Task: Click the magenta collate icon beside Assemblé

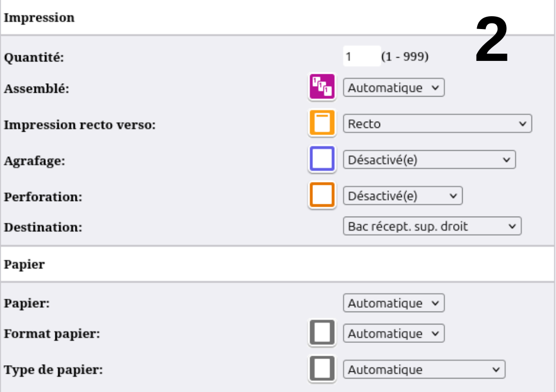Action: click(321, 87)
